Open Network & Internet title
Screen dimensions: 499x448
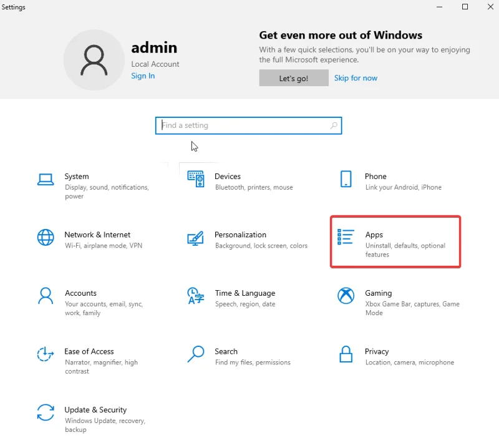(97, 235)
